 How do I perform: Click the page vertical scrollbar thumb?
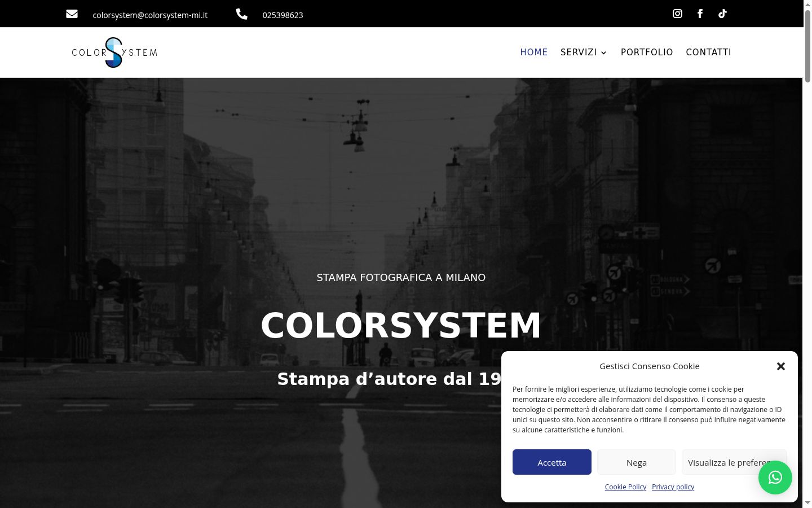[x=807, y=46]
